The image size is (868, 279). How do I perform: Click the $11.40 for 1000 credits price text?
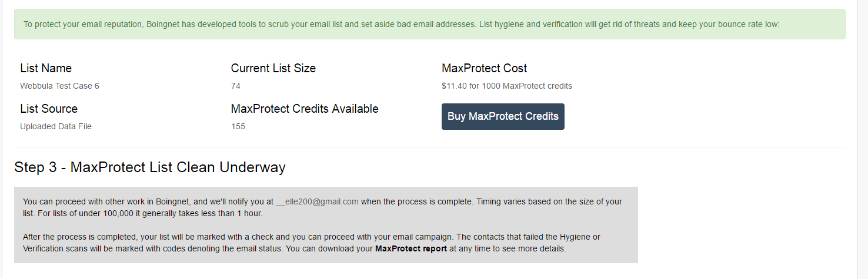(x=507, y=86)
